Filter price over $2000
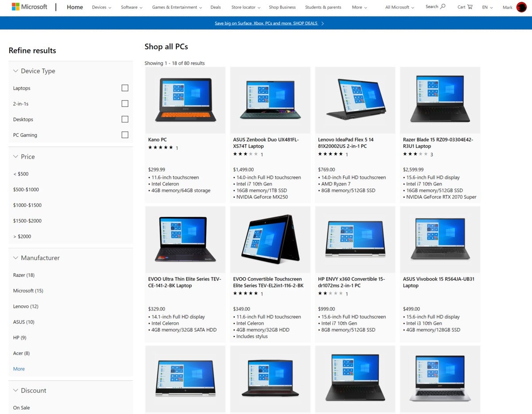The height and width of the screenshot is (414, 532). [22, 237]
